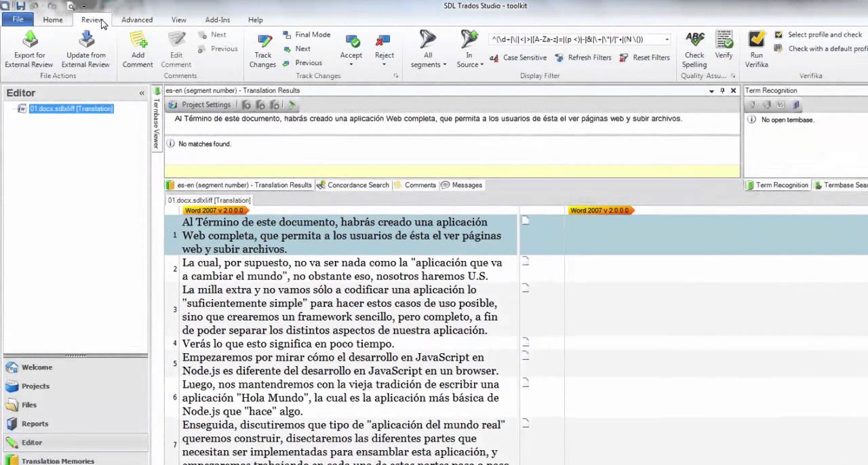868x465 pixels.
Task: Click source segment 1 text
Action: pyautogui.click(x=342, y=235)
